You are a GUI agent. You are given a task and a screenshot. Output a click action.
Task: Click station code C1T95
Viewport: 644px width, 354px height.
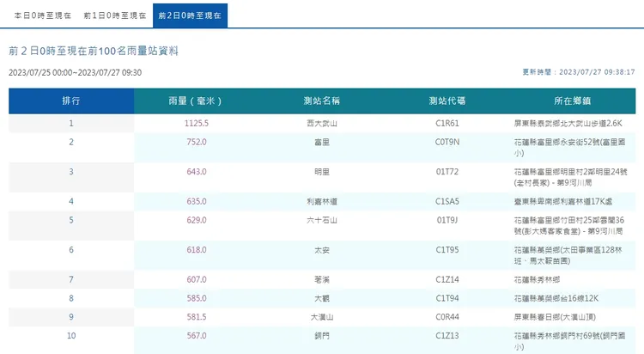(447, 249)
